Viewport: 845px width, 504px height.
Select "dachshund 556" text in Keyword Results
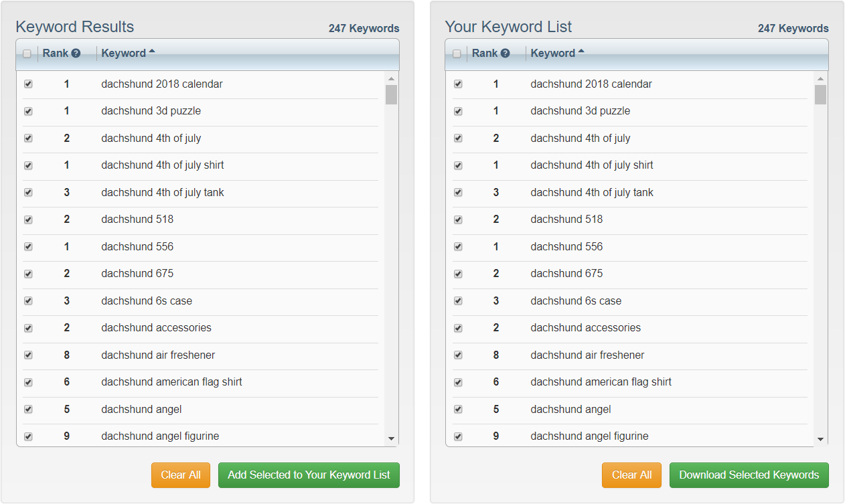(137, 247)
